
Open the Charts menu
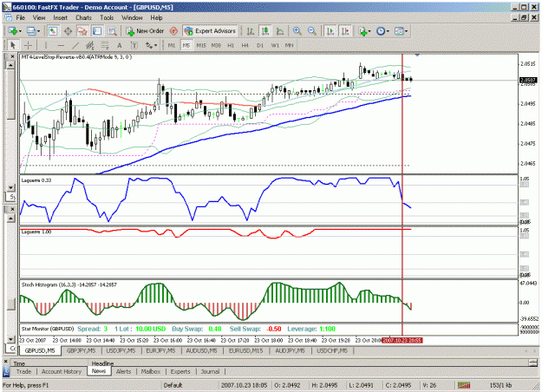point(83,17)
